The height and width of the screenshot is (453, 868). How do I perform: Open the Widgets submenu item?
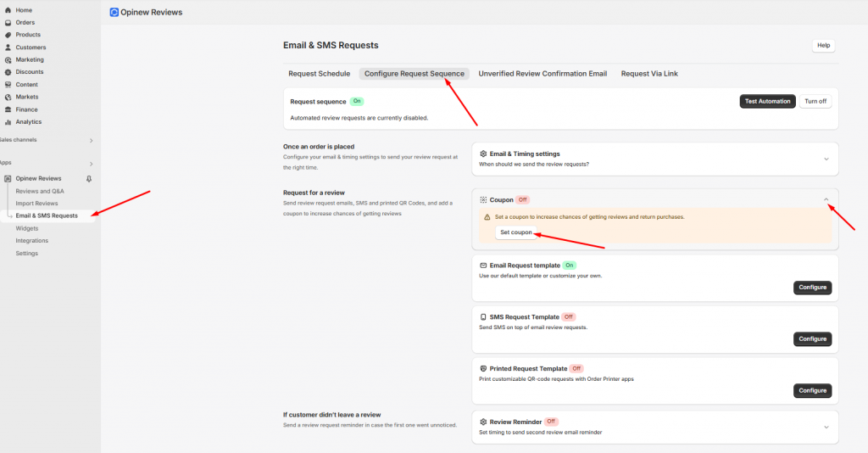click(27, 228)
